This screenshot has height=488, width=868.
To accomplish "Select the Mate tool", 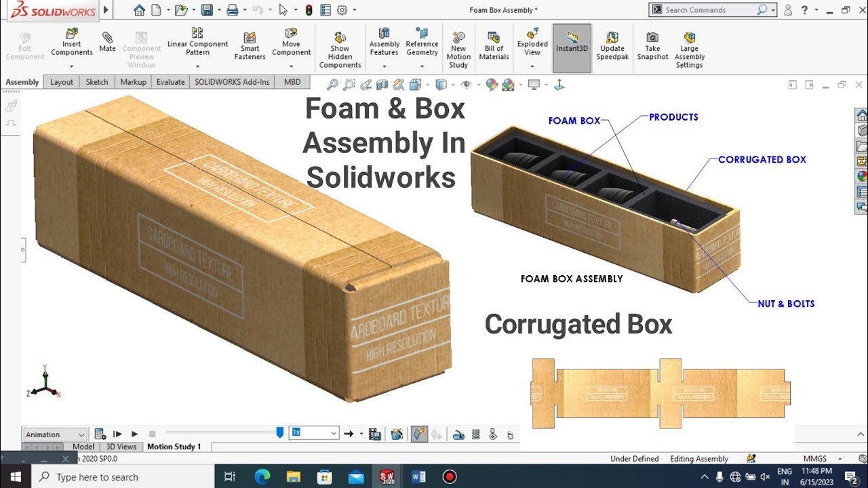I will (107, 42).
